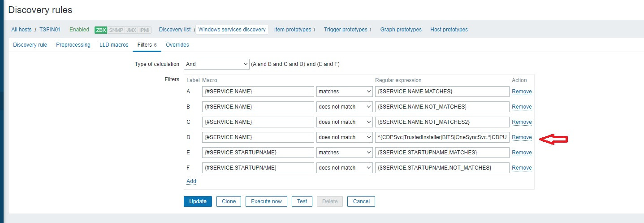Open Item prototypes link
This screenshot has width=644, height=223.
(292, 30)
